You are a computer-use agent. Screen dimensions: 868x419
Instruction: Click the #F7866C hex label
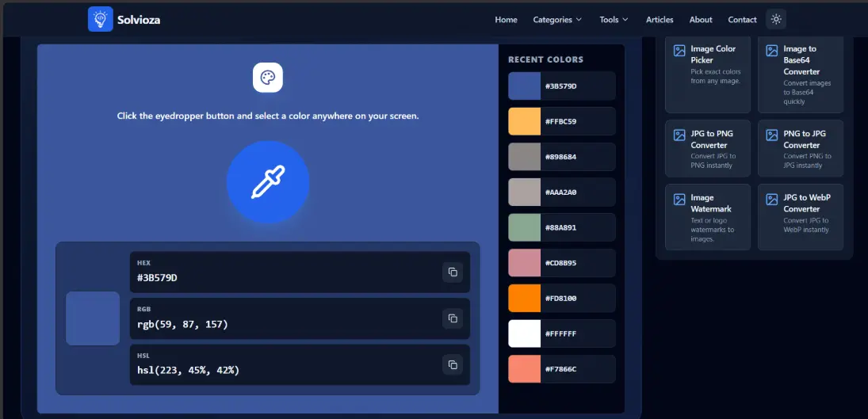(560, 368)
